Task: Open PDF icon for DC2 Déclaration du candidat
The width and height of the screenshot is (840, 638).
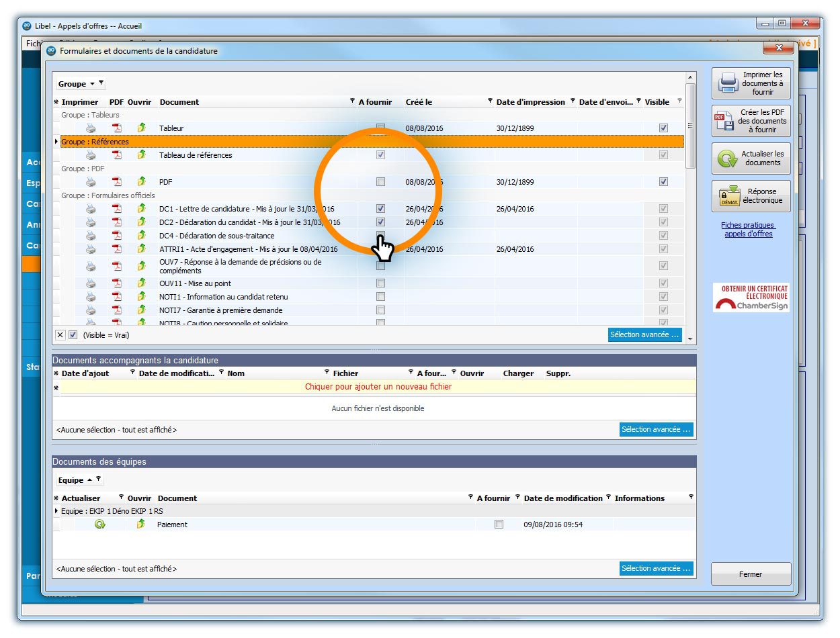Action: [117, 222]
